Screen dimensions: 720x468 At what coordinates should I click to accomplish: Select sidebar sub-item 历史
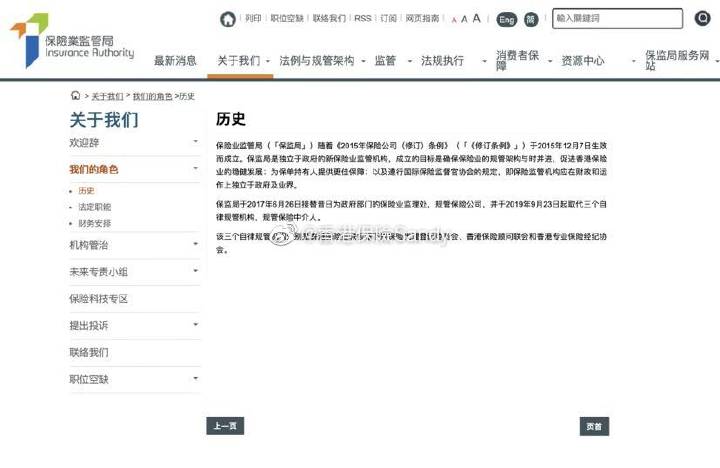pos(86,191)
